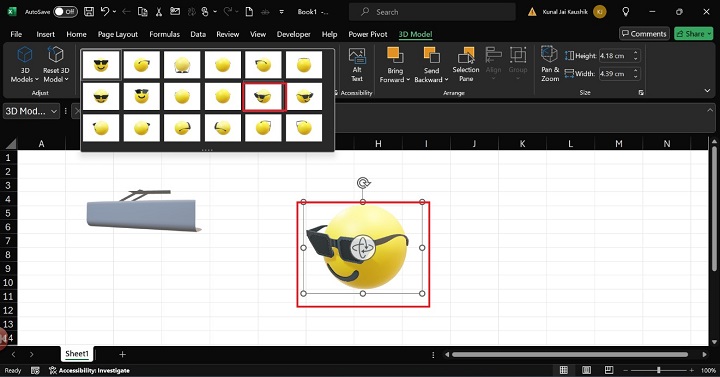Image resolution: width=720 pixels, height=377 pixels.
Task: Expand the formula bar chevron
Action: pyautogui.click(x=710, y=110)
